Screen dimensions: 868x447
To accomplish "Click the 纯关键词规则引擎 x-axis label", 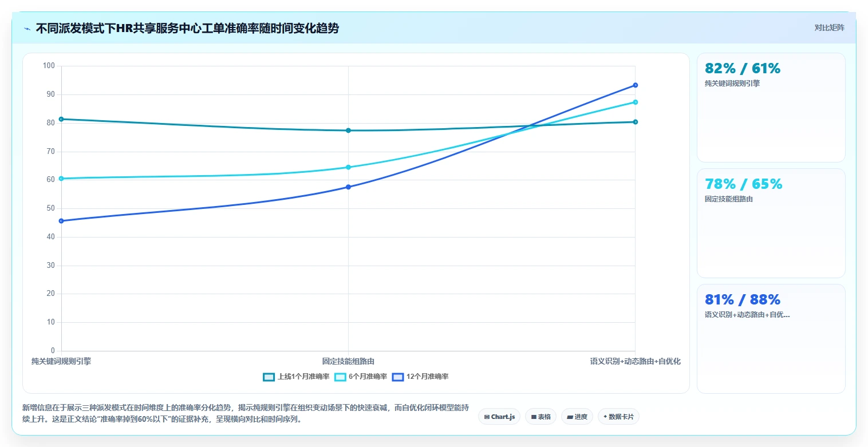I will point(61,361).
